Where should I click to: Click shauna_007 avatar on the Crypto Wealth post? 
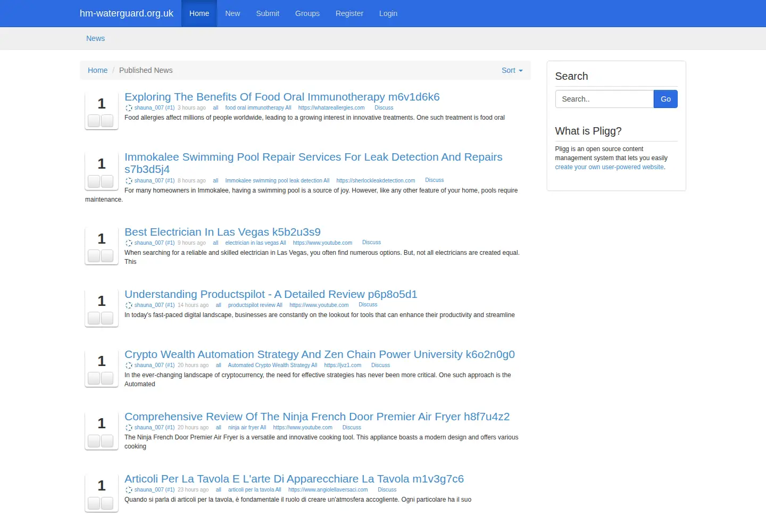[129, 365]
